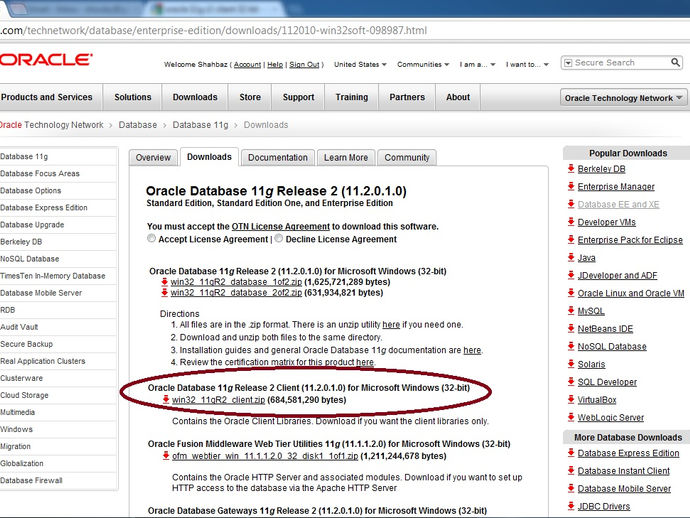Click download icon next to JDBC Drivers
The width and height of the screenshot is (690, 518).
571,506
